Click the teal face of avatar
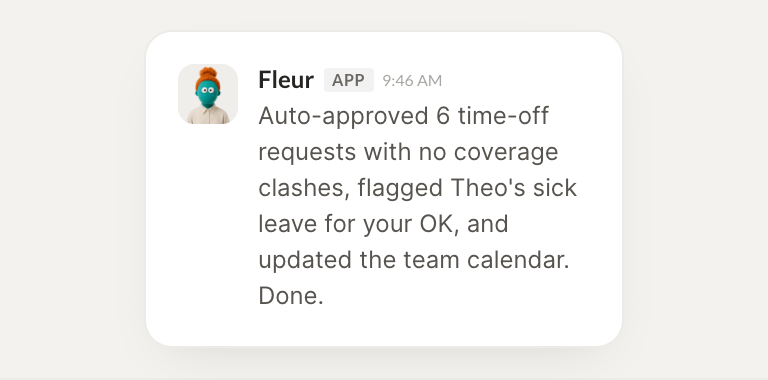 point(208,93)
